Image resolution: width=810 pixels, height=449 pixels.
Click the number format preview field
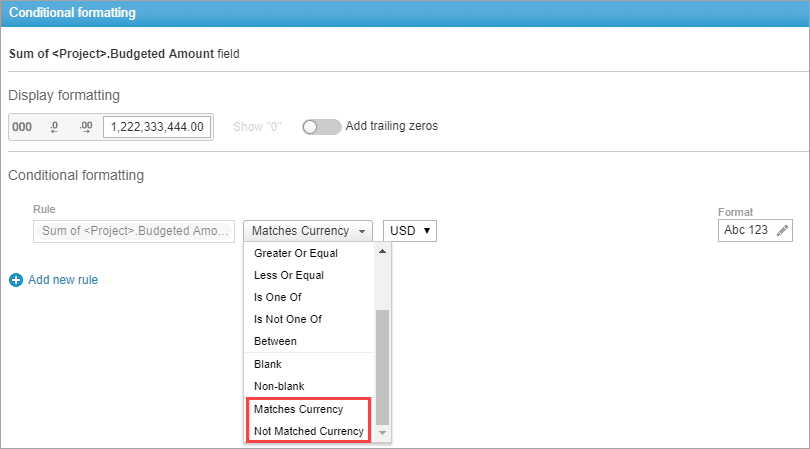tap(157, 127)
